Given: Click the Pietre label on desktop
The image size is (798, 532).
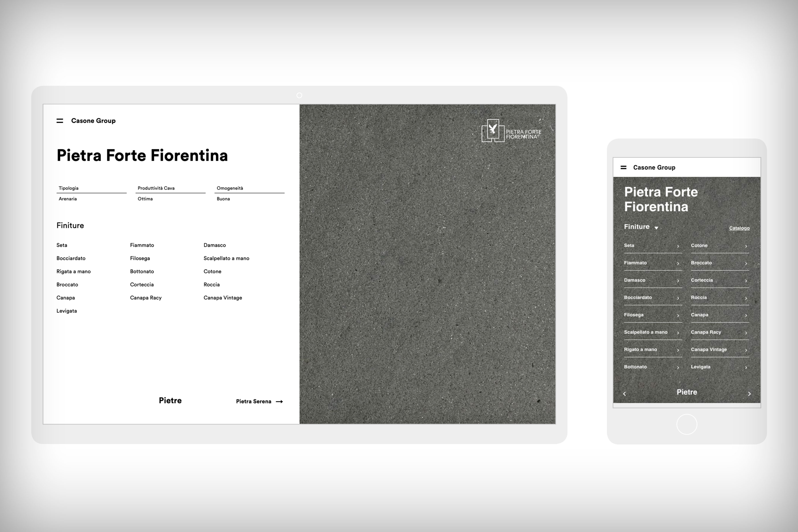Looking at the screenshot, I should [170, 400].
